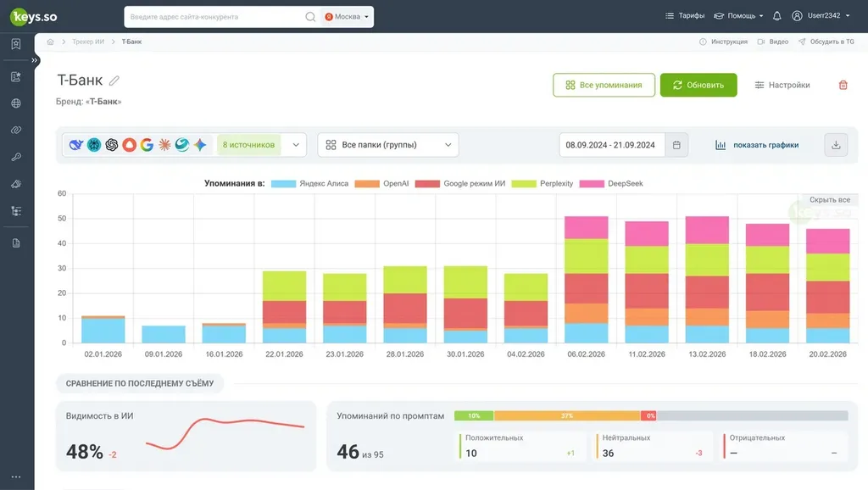
Task: Click показать графики link
Action: [x=757, y=145]
